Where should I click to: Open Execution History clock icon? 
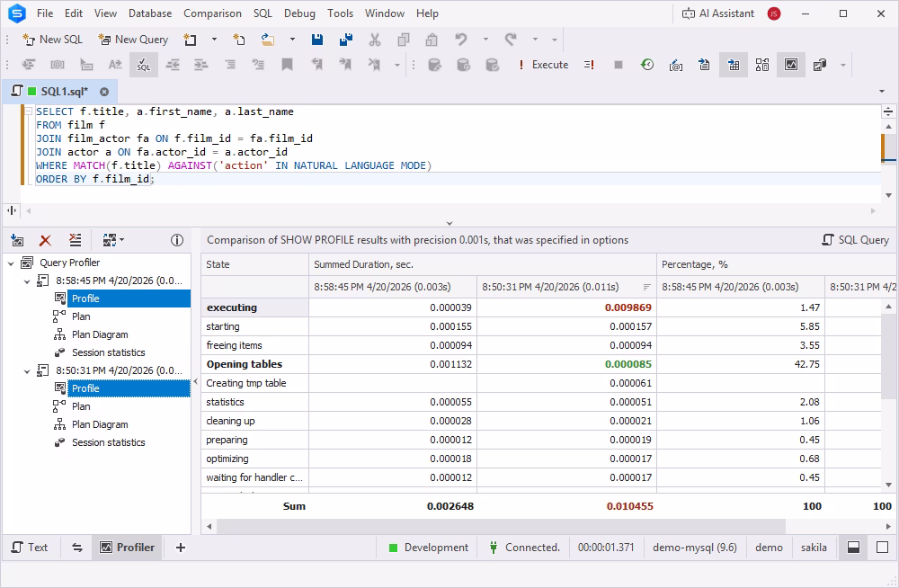coord(647,65)
